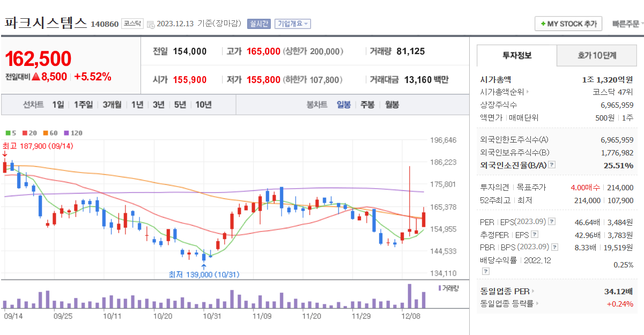Select the 일봉 candlestick chart
The height and width of the screenshot is (335, 644).
[x=344, y=105]
